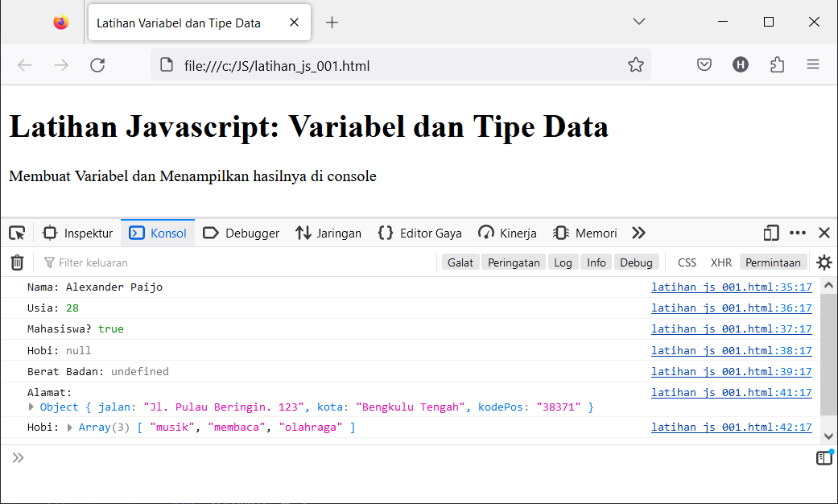
Task: Expand the Hobi Array(3) entry
Action: click(70, 427)
